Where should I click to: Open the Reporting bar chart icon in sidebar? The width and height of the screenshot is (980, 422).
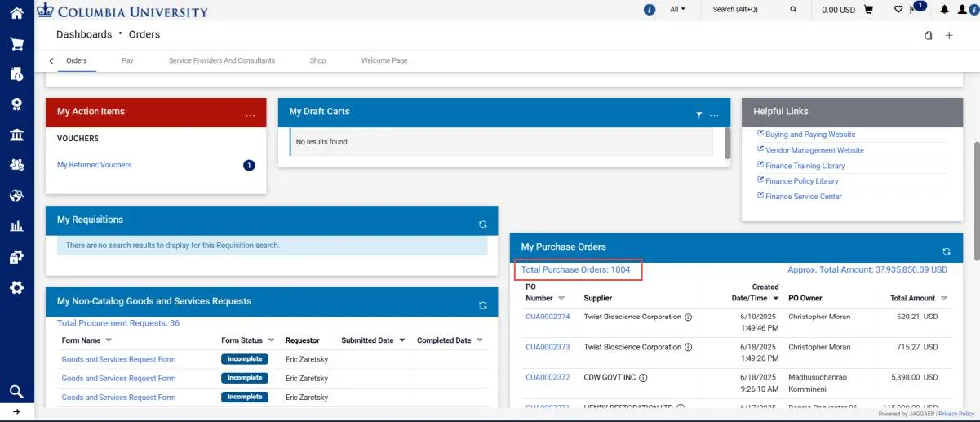tap(16, 226)
